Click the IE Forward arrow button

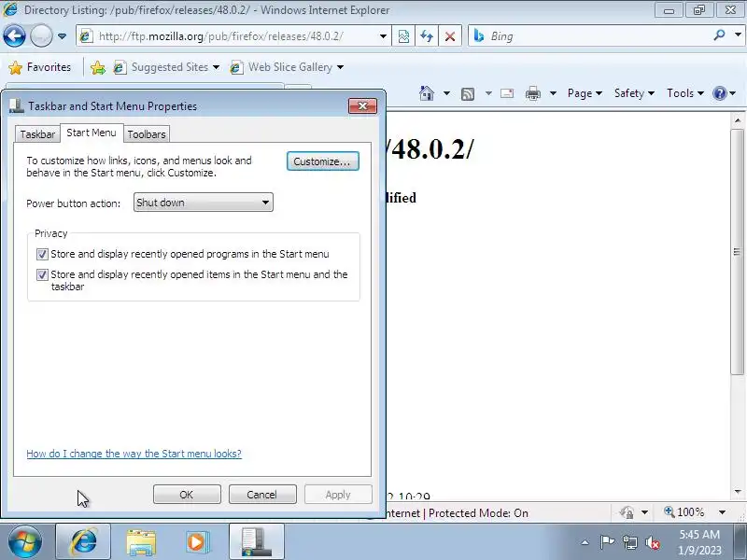coord(41,36)
